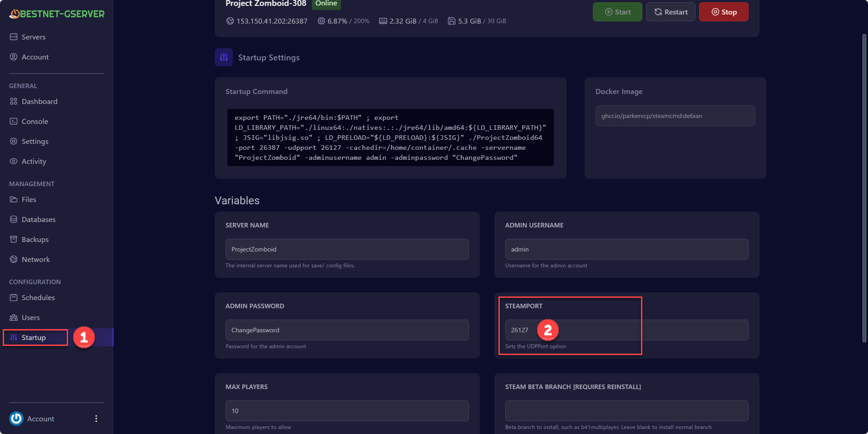Click the Account icon in top sidebar
868x434 pixels.
point(14,57)
